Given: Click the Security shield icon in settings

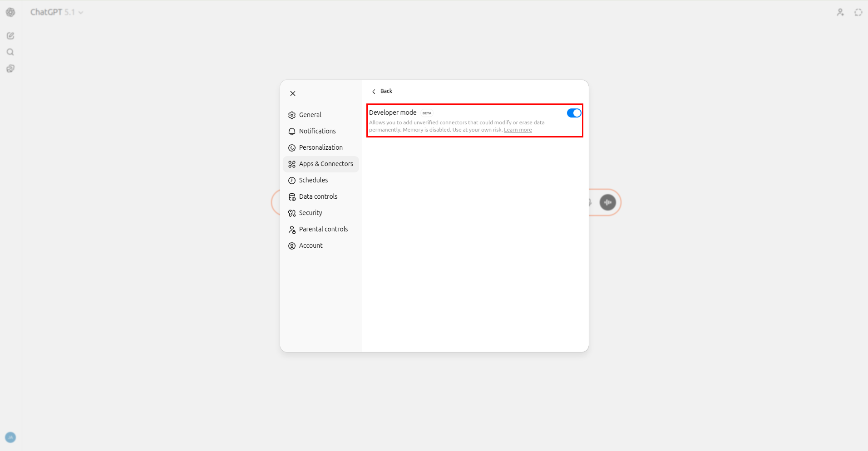Looking at the screenshot, I should pyautogui.click(x=311, y=213).
